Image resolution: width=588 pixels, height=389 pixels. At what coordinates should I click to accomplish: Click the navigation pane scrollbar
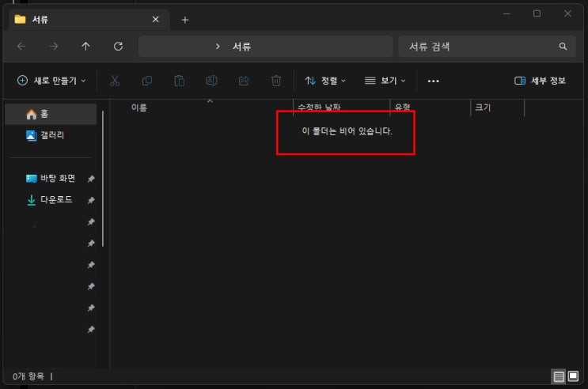[102, 179]
